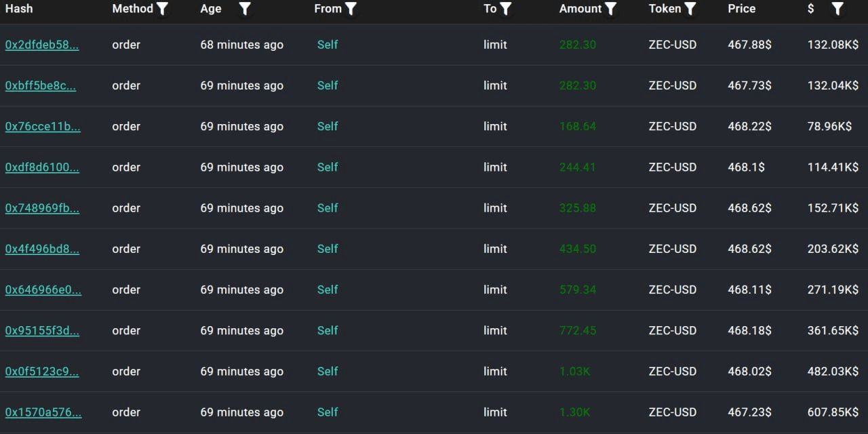The height and width of the screenshot is (434, 868).
Task: Open transaction hash 0xdf8d6100...
Action: pyautogui.click(x=42, y=167)
